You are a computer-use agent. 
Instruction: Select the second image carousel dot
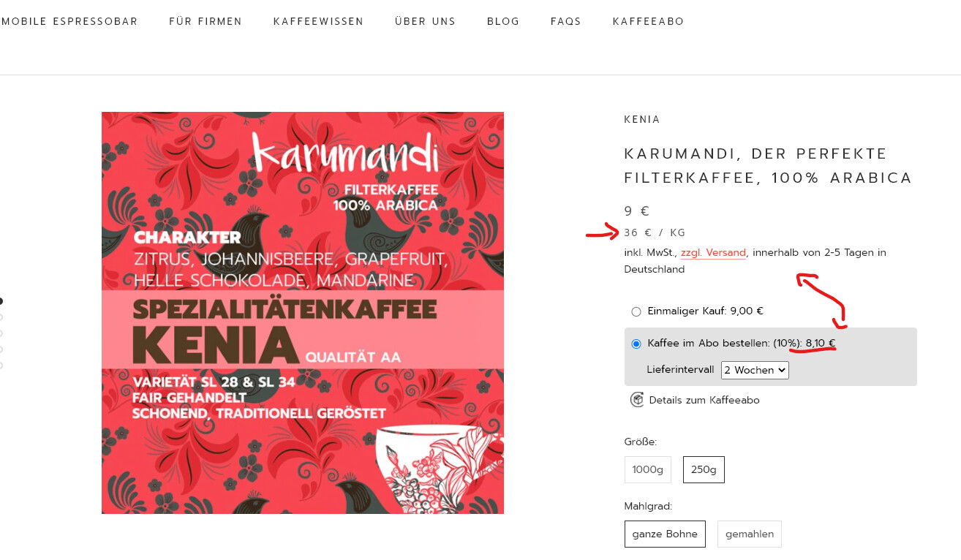pos(1,317)
